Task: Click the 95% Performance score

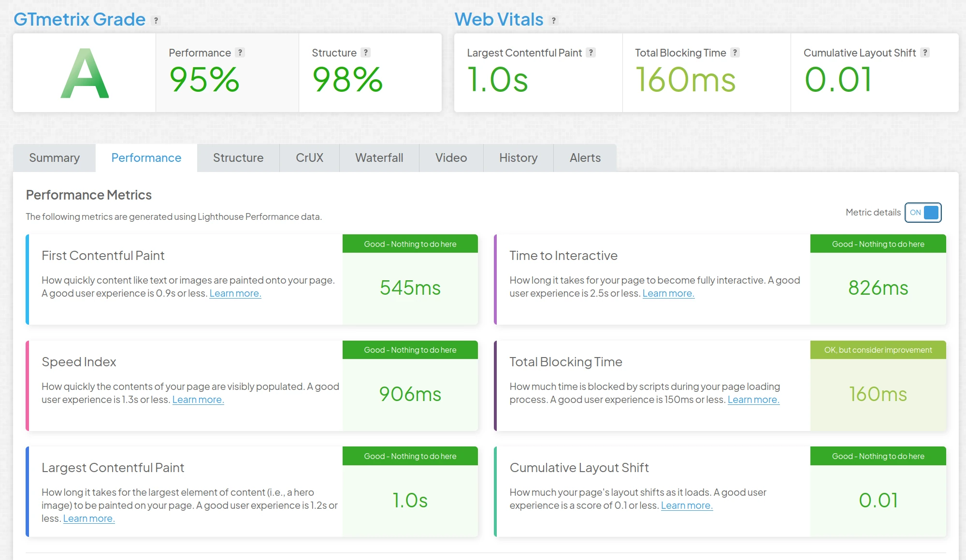Action: pos(204,79)
